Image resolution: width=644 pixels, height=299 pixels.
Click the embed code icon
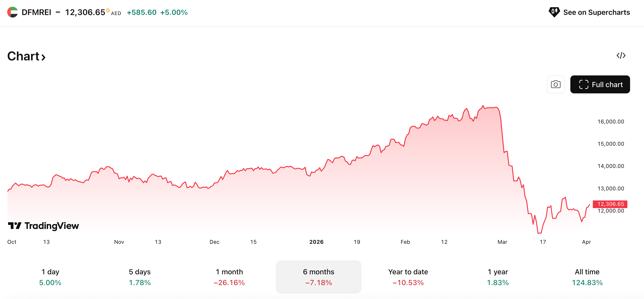[x=621, y=55]
